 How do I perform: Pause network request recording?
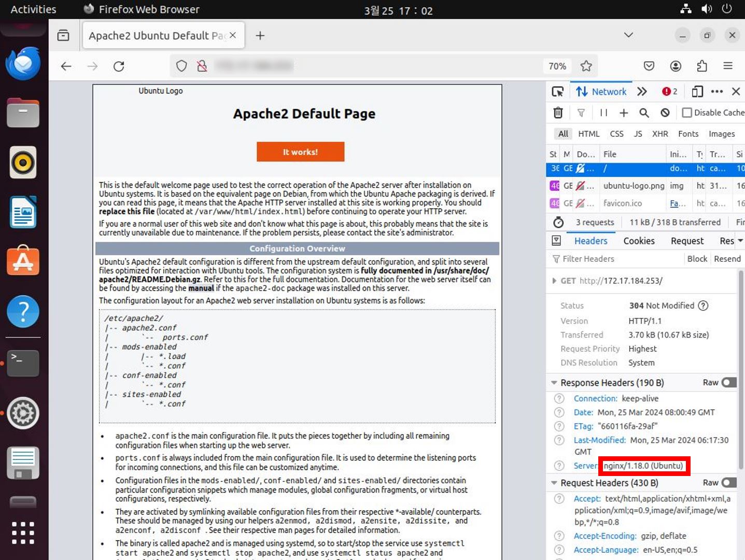pyautogui.click(x=603, y=113)
